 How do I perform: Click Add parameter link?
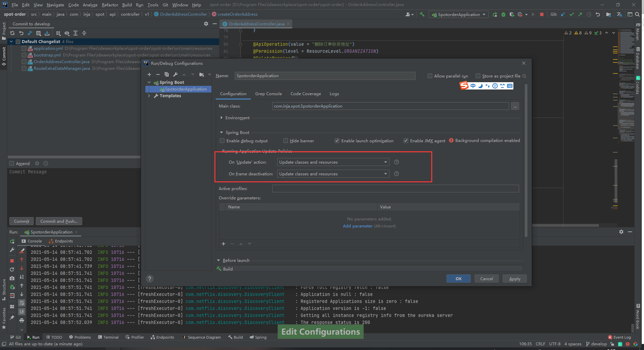(358, 226)
